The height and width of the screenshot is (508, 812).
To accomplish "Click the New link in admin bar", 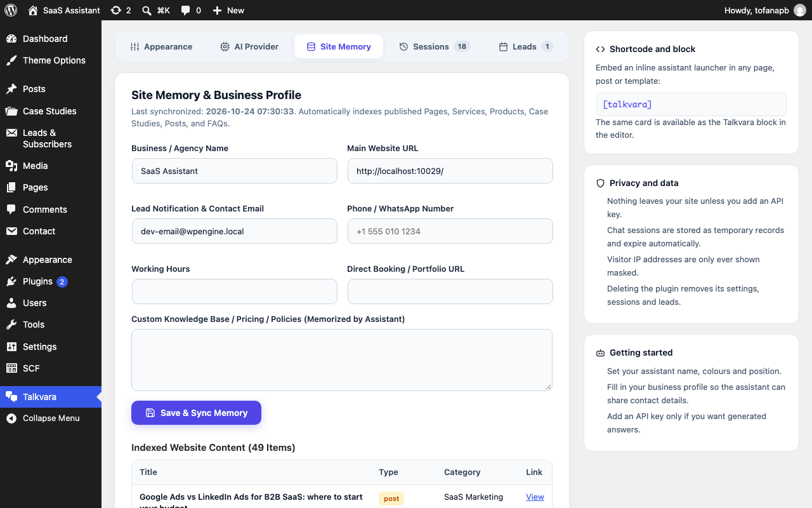I will tap(235, 10).
